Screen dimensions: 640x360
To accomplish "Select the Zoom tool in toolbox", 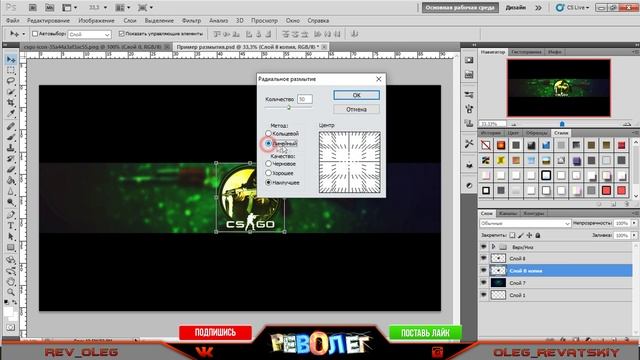I will point(11,292).
